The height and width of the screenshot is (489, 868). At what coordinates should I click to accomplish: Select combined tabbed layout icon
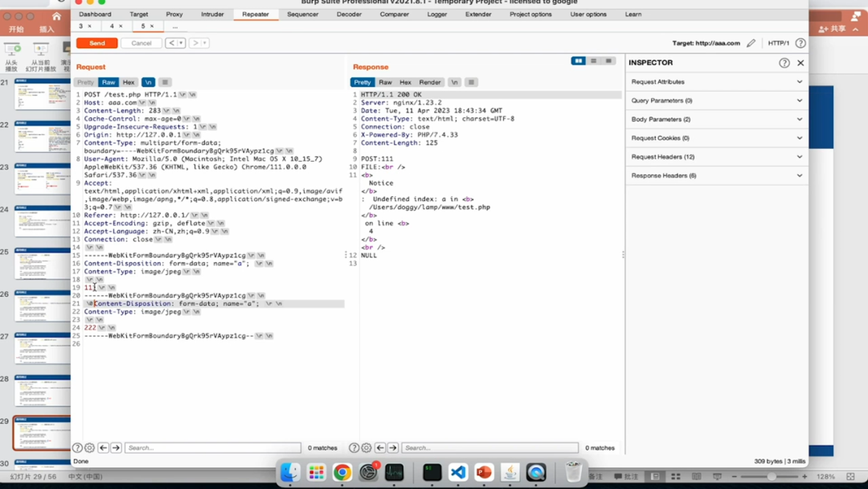click(608, 61)
